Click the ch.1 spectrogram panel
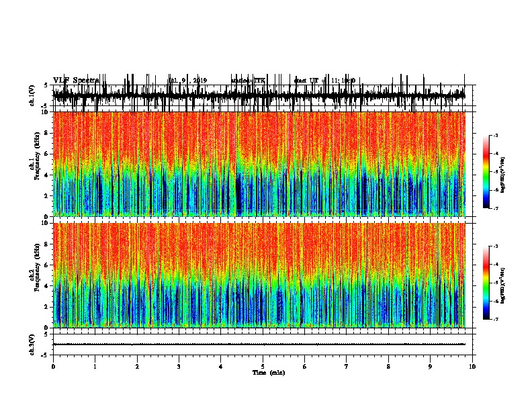Screen dimensions: 532x411 [259, 164]
